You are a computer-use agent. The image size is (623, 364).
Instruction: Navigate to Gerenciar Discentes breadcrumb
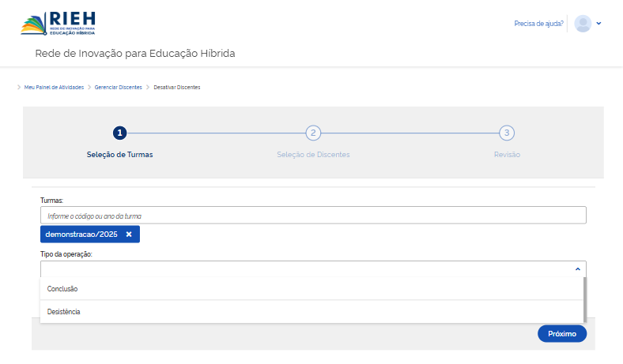tap(119, 87)
